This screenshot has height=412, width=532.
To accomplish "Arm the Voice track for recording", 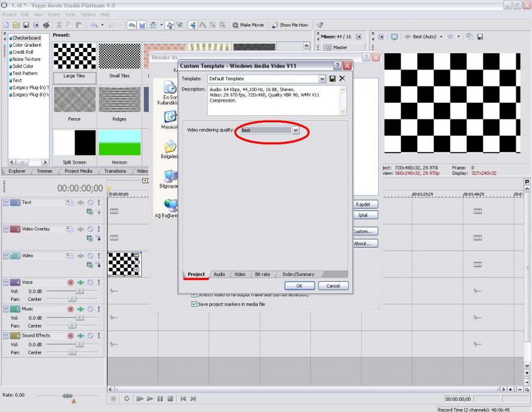I will click(x=70, y=283).
